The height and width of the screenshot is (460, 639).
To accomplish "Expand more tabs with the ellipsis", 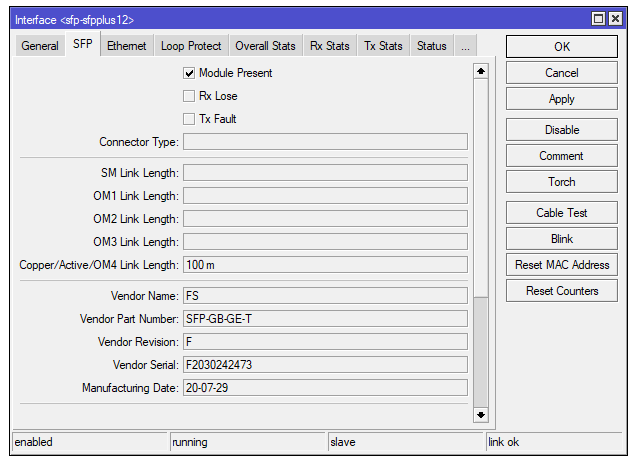I will pyautogui.click(x=465, y=46).
